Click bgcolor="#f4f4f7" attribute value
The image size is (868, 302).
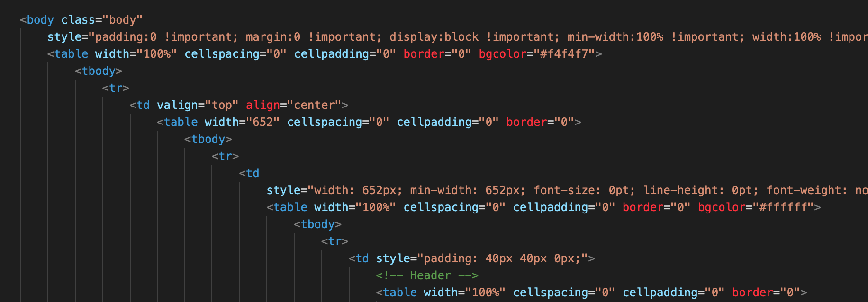pos(537,54)
